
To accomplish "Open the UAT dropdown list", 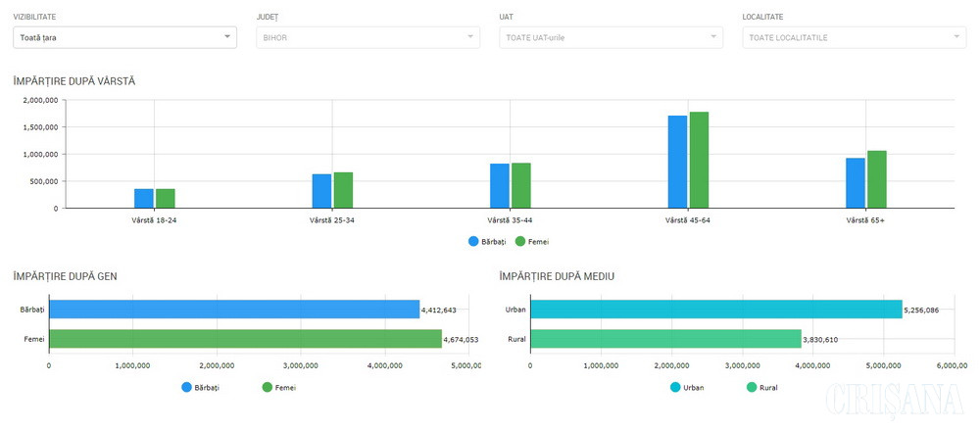I will (611, 37).
